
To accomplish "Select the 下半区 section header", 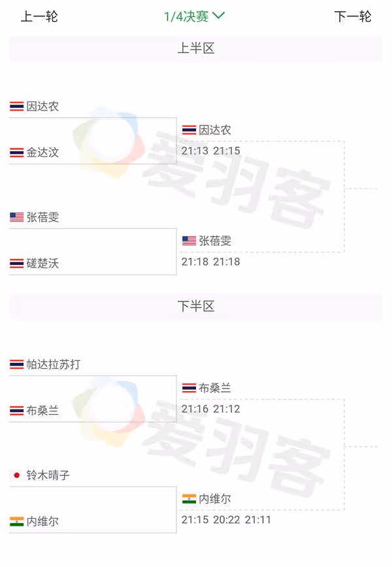I will pyautogui.click(x=196, y=306).
